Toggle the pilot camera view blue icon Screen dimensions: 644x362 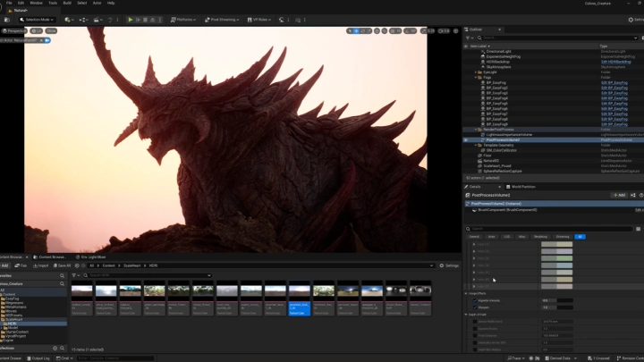click(47, 40)
